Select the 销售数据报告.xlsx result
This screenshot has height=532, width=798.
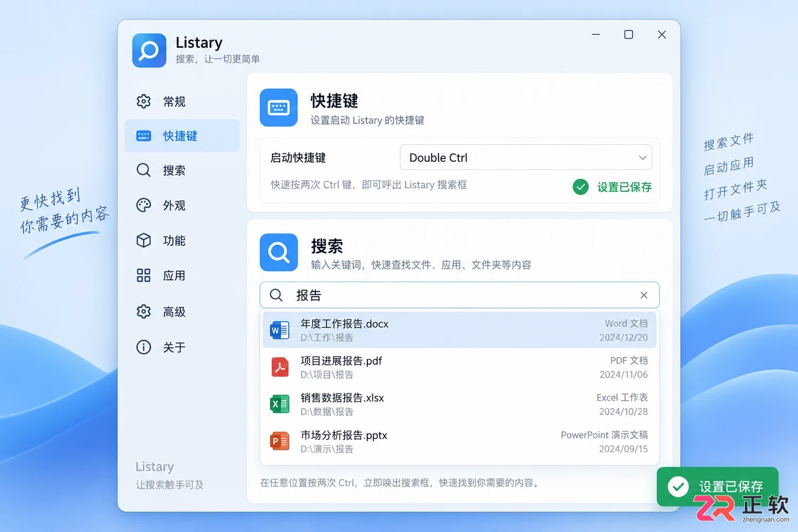[459, 405]
